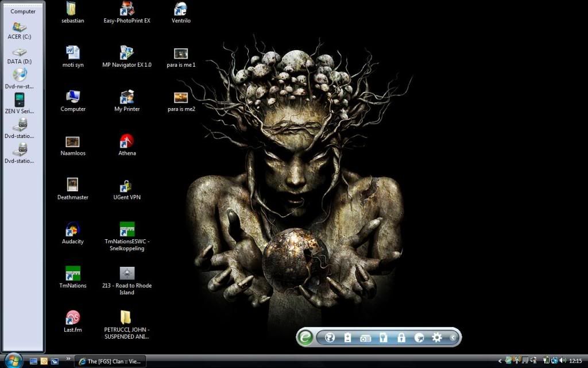The width and height of the screenshot is (588, 368).
Task: Launch Easy-PhotoPrint EX shortcut
Action: point(127,13)
